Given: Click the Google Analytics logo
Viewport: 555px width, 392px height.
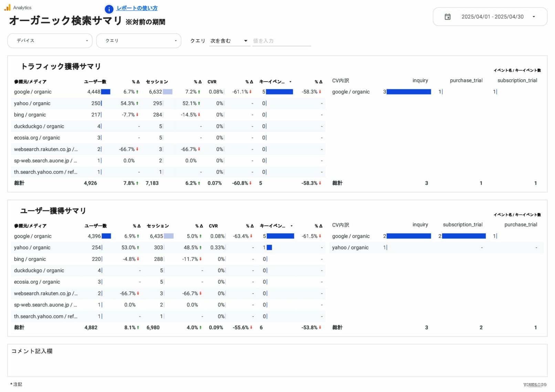Looking at the screenshot, I should coord(7,7).
